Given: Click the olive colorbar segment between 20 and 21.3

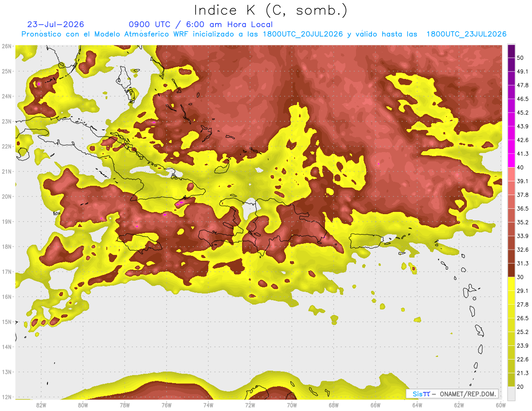Looking at the screenshot, I should coord(511,379).
